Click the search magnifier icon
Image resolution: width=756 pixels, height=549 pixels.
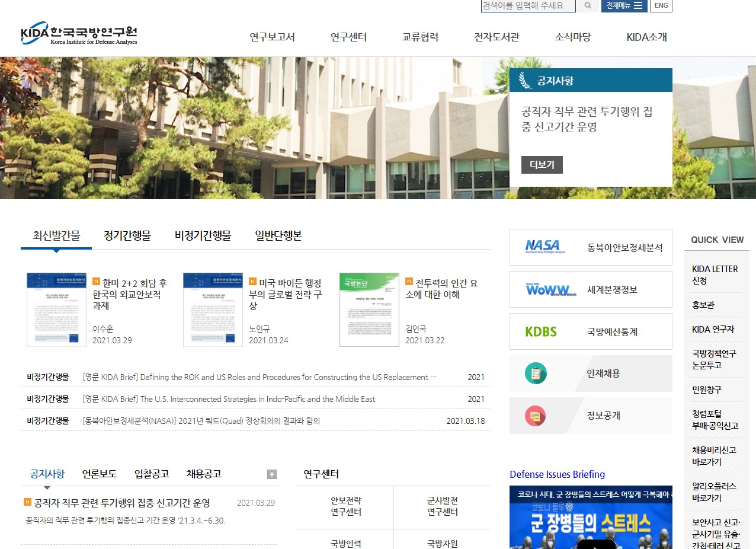coord(587,6)
